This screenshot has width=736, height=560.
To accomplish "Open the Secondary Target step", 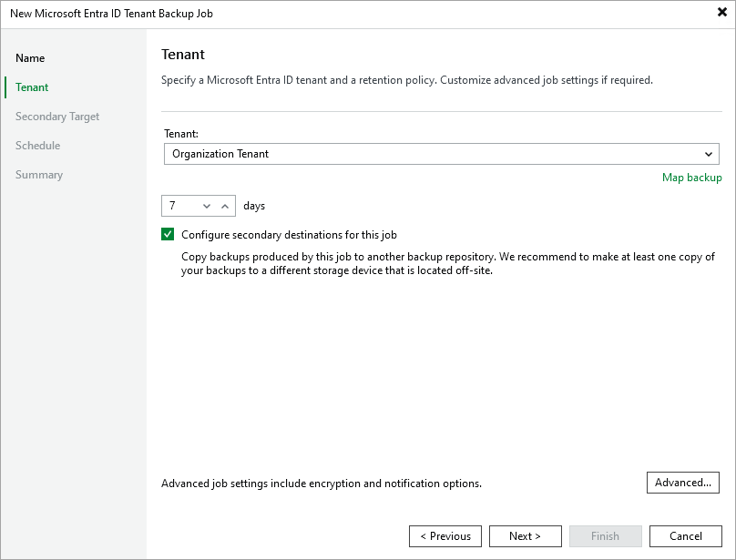I will pos(57,116).
